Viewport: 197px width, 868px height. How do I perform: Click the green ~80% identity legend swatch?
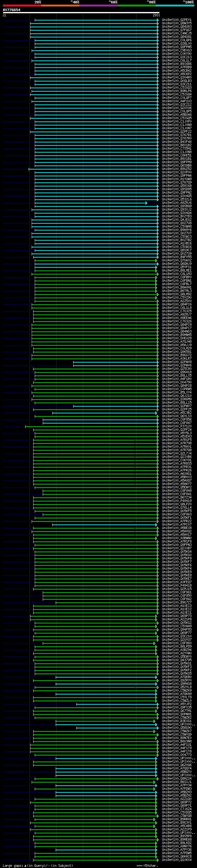(137, 6)
